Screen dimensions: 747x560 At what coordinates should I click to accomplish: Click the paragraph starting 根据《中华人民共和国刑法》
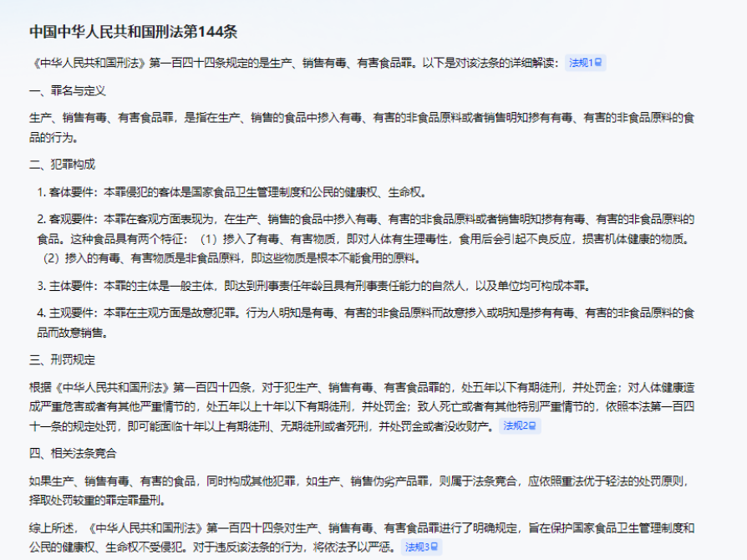coord(362,406)
